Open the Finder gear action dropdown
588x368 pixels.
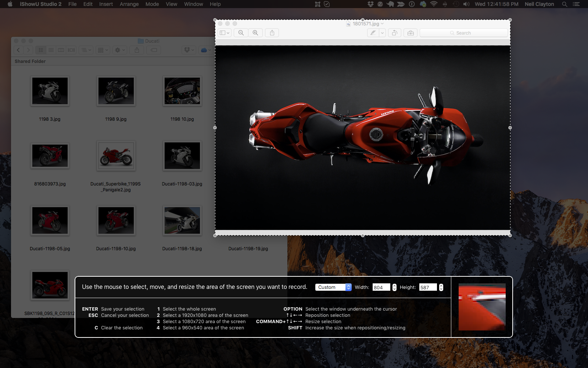click(120, 50)
